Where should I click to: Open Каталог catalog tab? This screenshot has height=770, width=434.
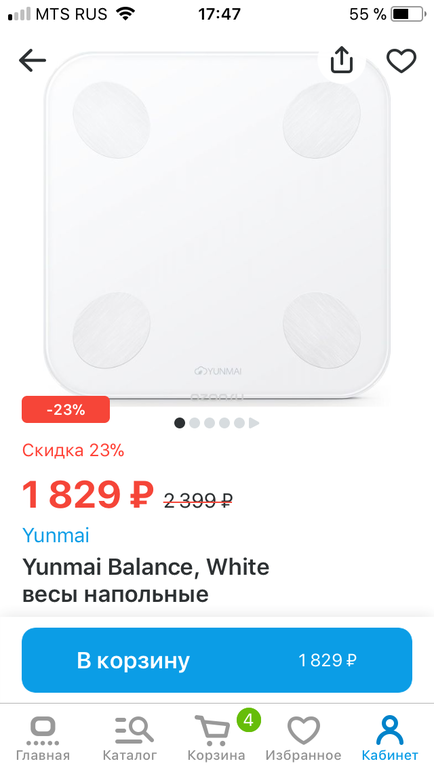click(x=130, y=738)
